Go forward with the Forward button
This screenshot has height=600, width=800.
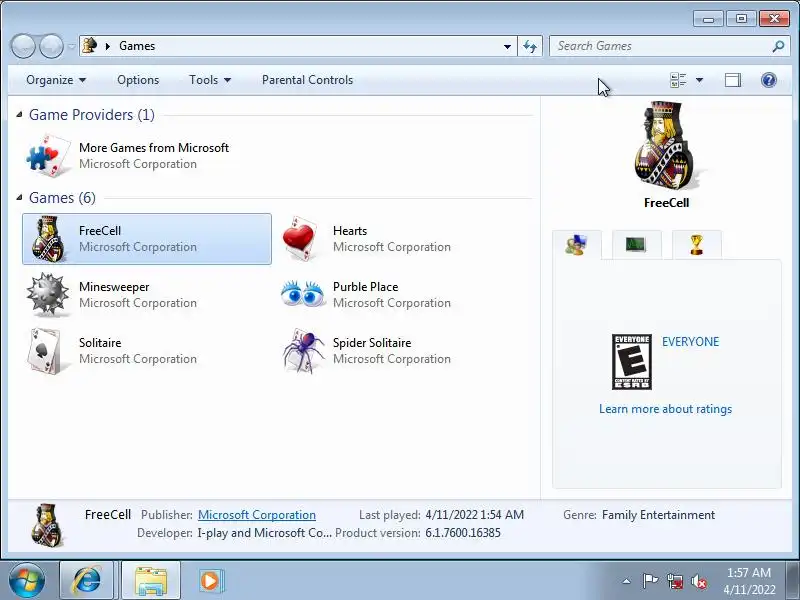[x=52, y=46]
